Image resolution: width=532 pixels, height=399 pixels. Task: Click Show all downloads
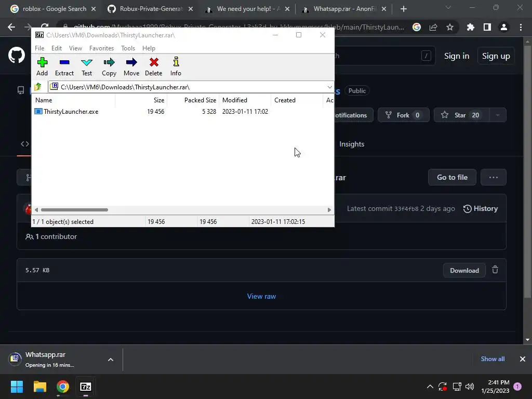point(493,358)
